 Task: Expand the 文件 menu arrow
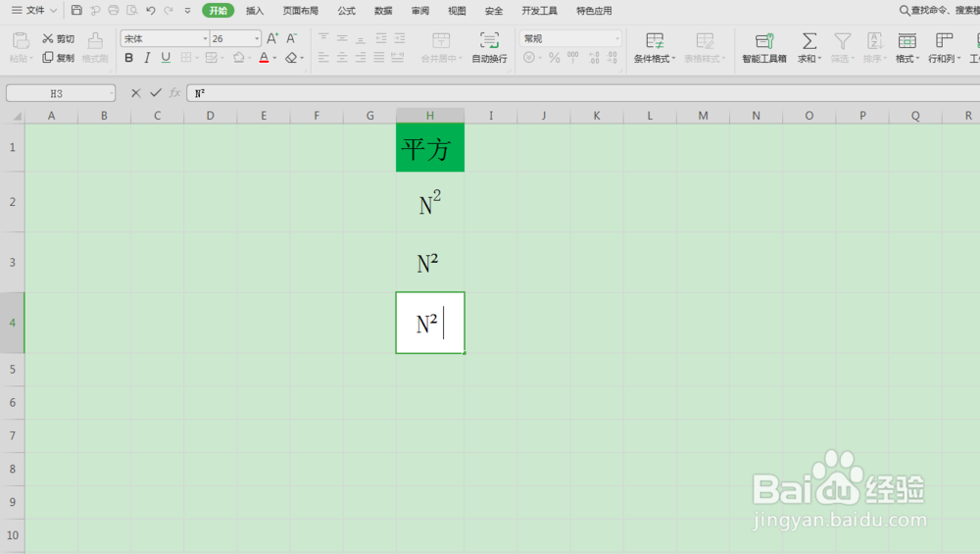53,10
